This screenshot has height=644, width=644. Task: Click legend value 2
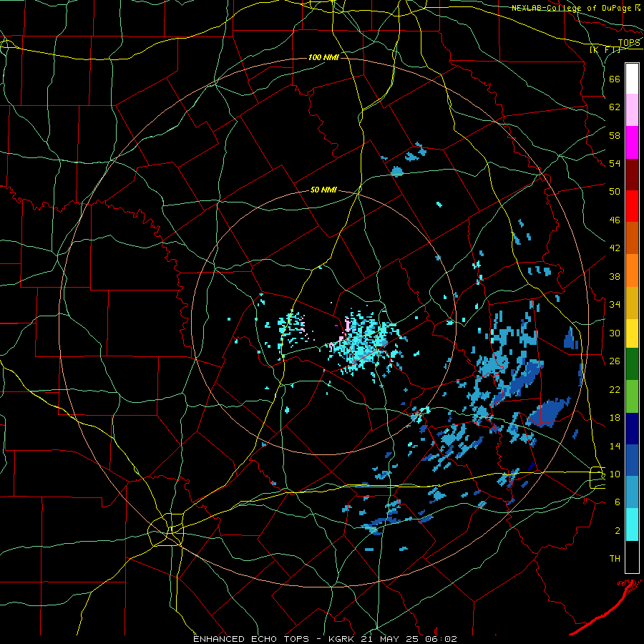pos(618,530)
